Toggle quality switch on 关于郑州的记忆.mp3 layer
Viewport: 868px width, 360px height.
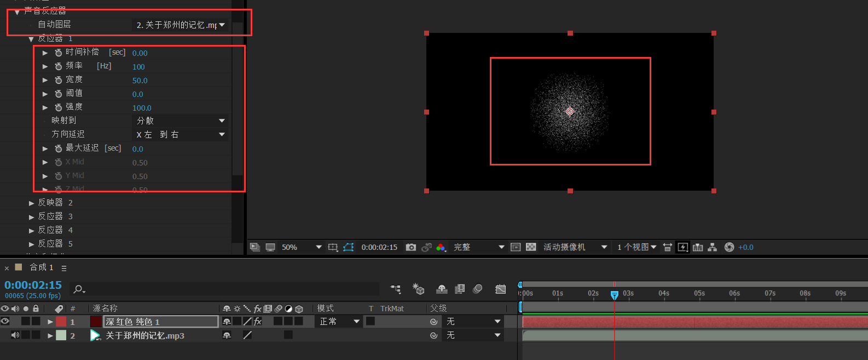click(x=247, y=335)
